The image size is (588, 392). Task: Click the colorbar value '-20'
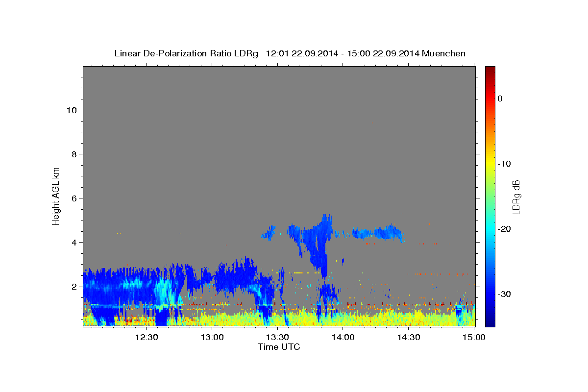pyautogui.click(x=505, y=229)
